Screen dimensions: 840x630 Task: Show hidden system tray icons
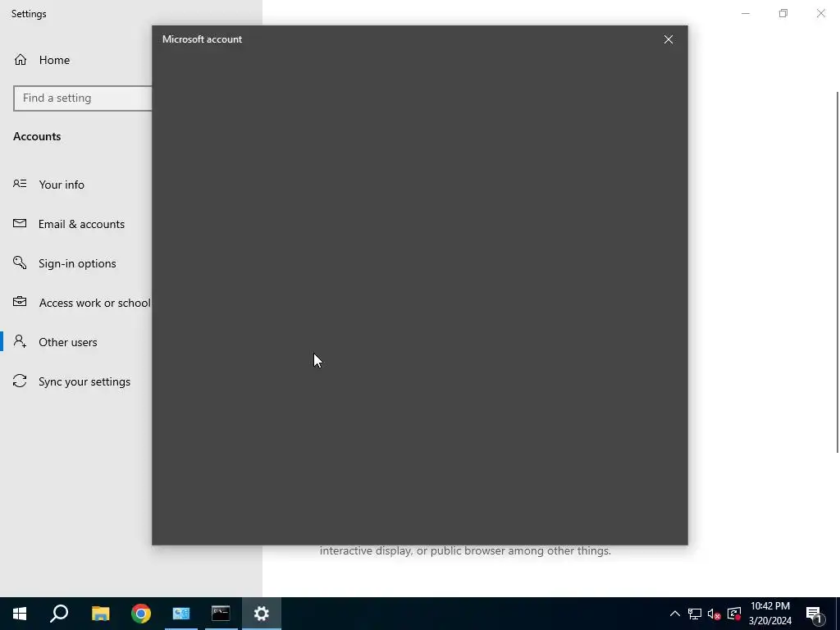click(x=675, y=614)
